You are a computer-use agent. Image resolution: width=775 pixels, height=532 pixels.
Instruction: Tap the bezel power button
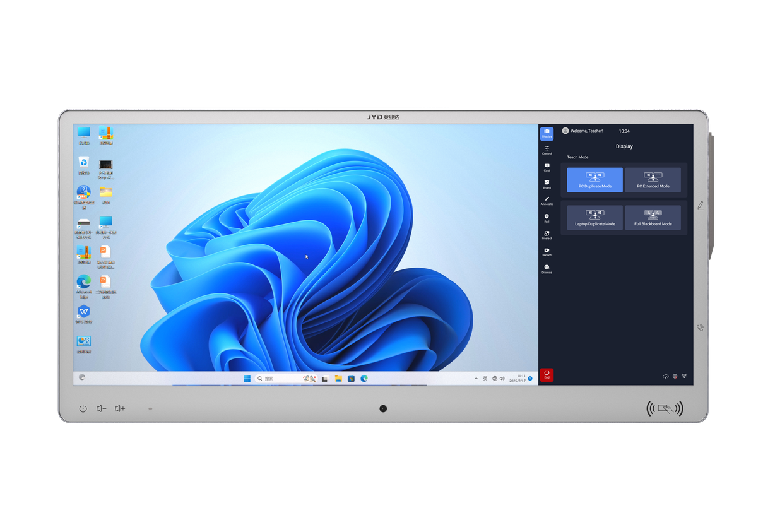click(x=83, y=408)
